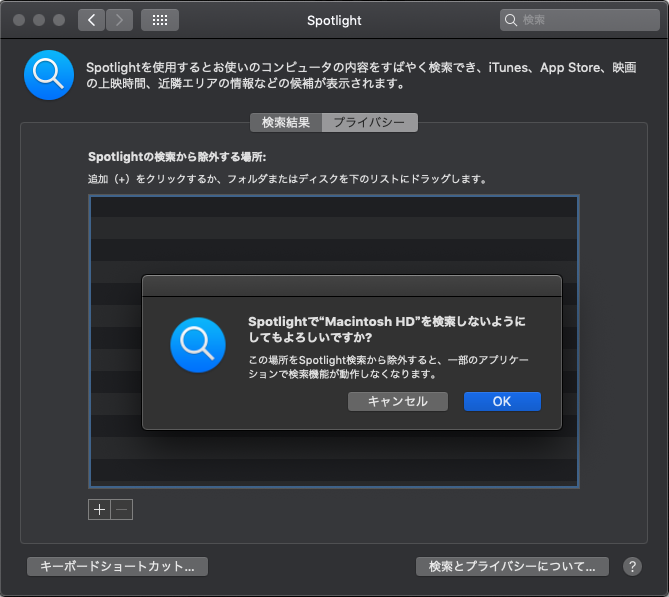Click the help question mark button
The image size is (669, 597).
pos(632,567)
